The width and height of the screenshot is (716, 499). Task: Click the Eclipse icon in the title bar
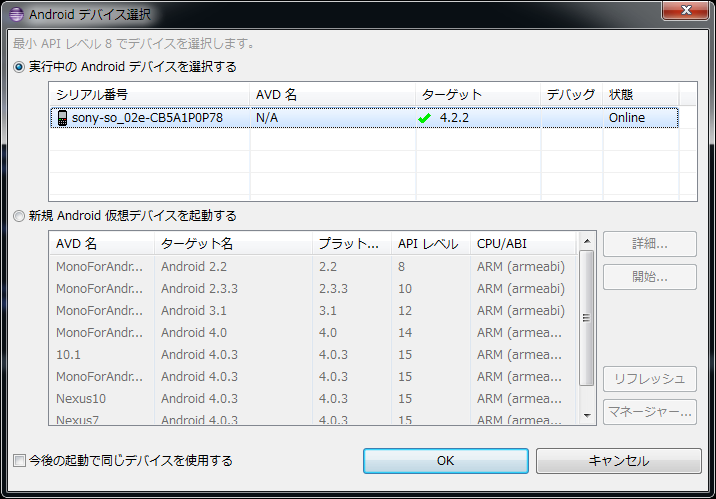(16, 14)
